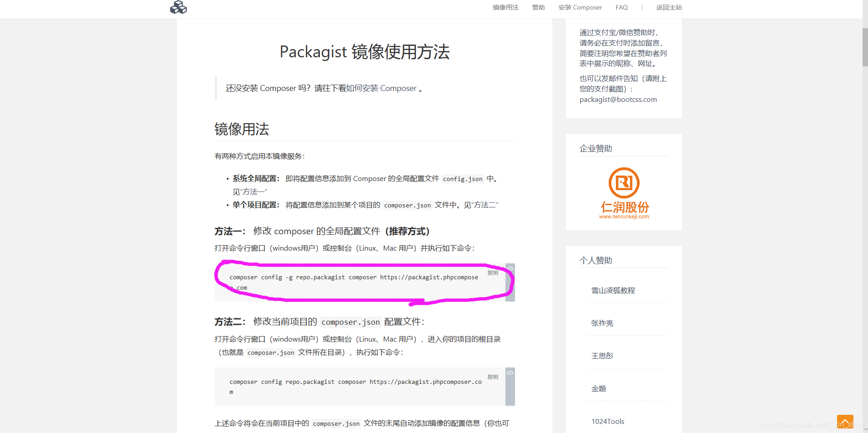Click the config.json inline code
This screenshot has height=433, width=868.
pyautogui.click(x=463, y=179)
